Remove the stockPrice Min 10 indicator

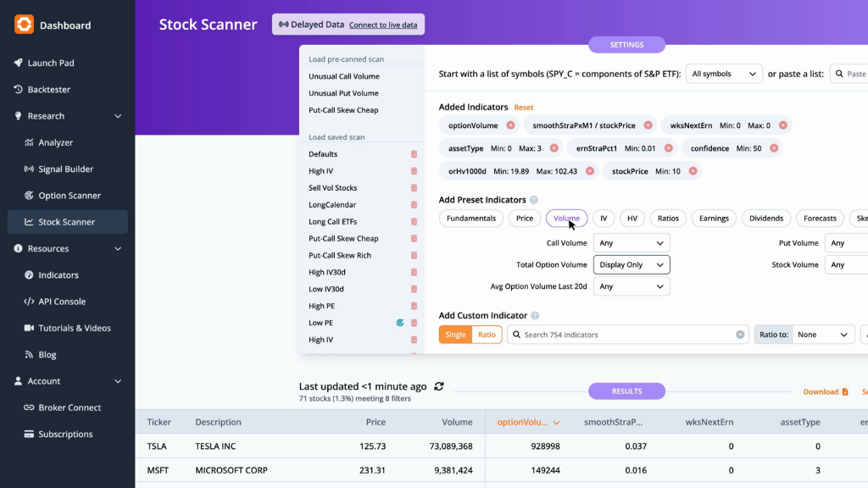point(693,171)
